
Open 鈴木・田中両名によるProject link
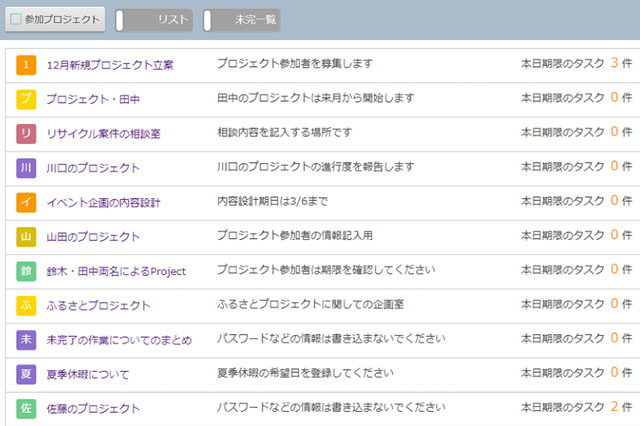pyautogui.click(x=116, y=271)
